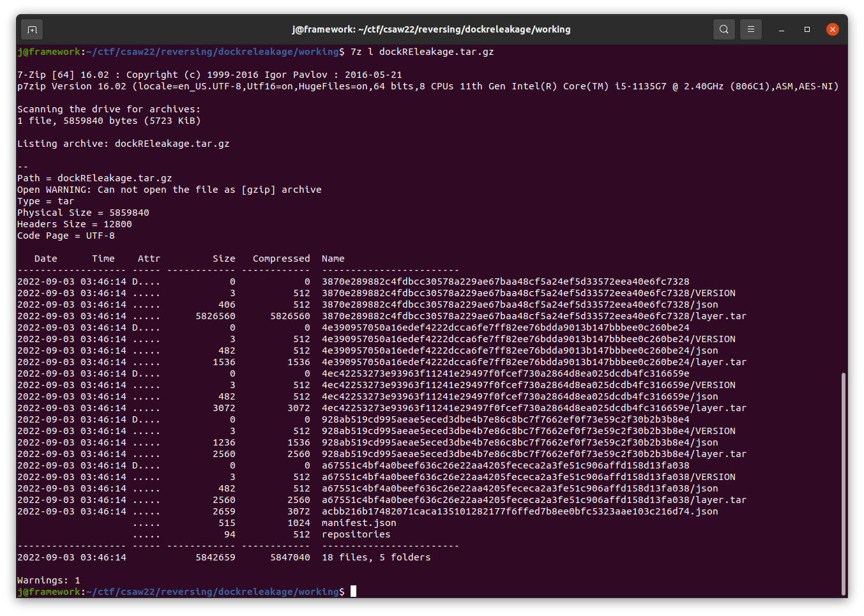864x616 pixels.
Task: Open the terminal hamburger menu
Action: coord(751,29)
